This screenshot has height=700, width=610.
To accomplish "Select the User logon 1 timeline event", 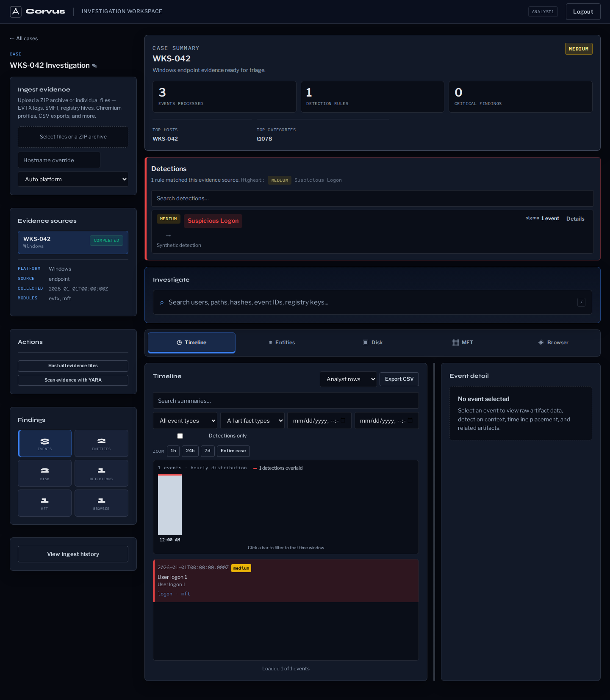I will pos(286,581).
